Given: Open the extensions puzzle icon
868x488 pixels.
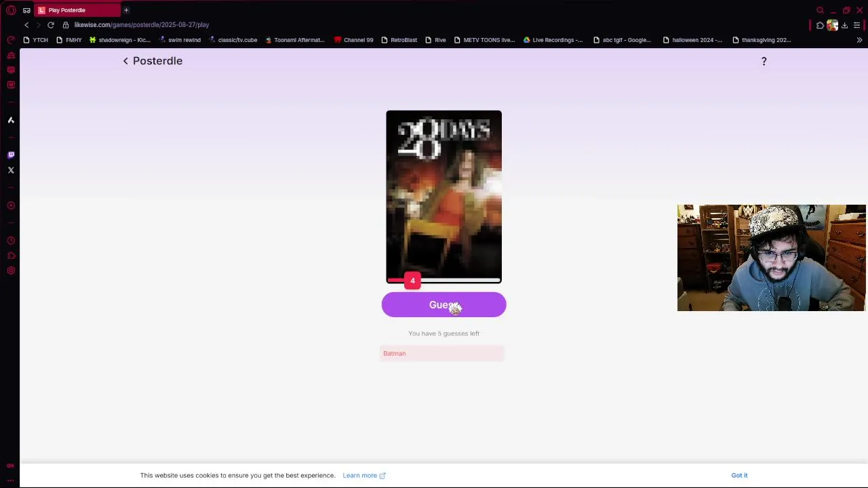Looking at the screenshot, I should [x=820, y=25].
